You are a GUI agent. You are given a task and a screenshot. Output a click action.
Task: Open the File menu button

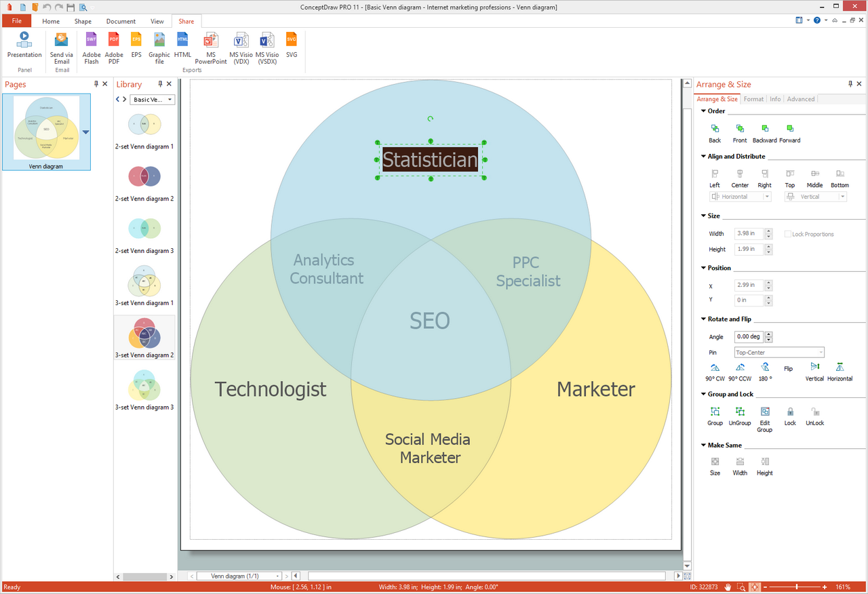pos(16,21)
